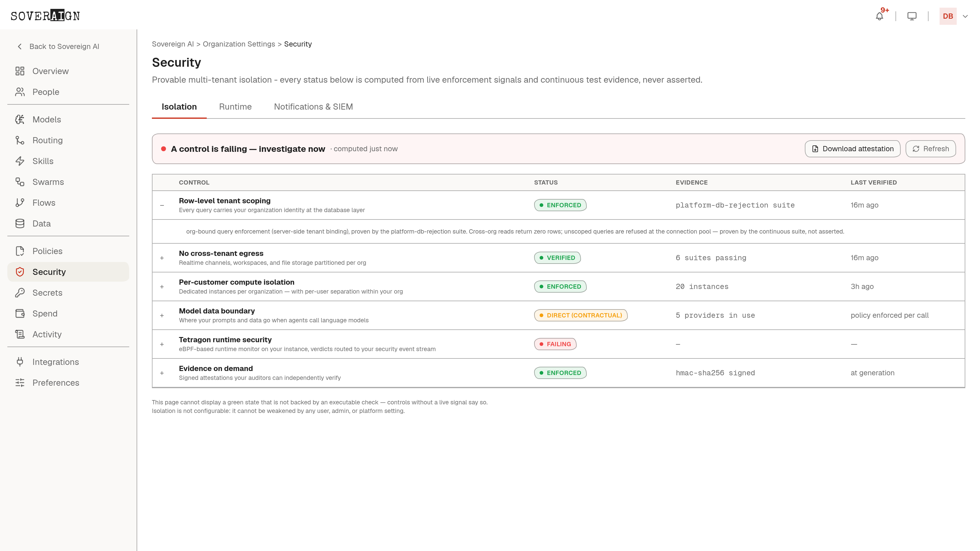Click the Preferences sliders icon
This screenshot has height=551, width=980.
(20, 383)
